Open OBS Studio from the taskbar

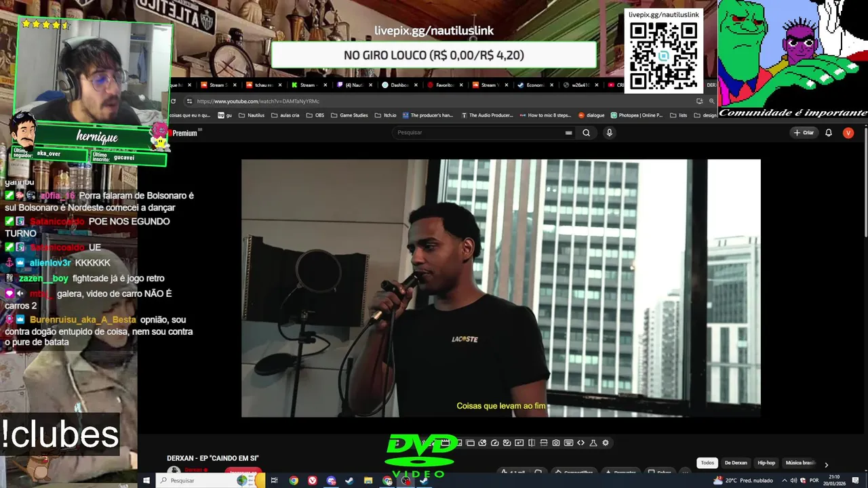pyautogui.click(x=405, y=481)
